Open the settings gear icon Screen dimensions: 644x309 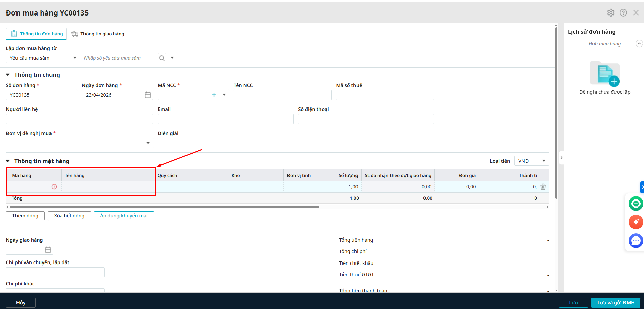(x=611, y=13)
